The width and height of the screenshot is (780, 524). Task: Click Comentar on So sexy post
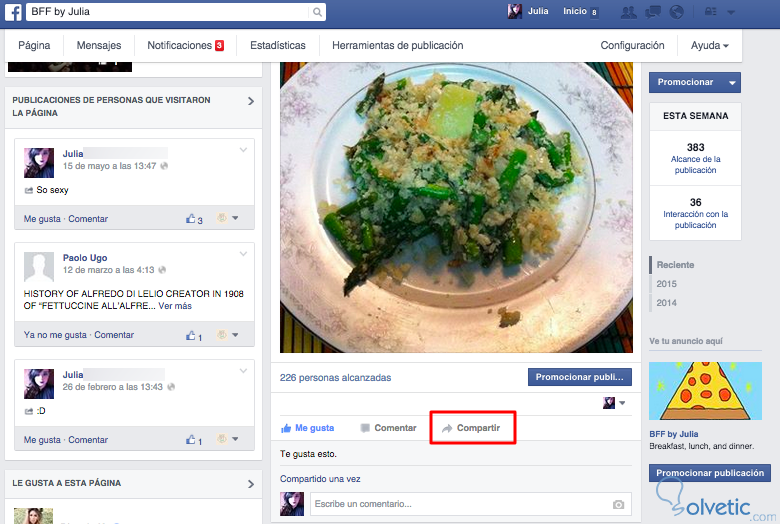[x=88, y=218]
